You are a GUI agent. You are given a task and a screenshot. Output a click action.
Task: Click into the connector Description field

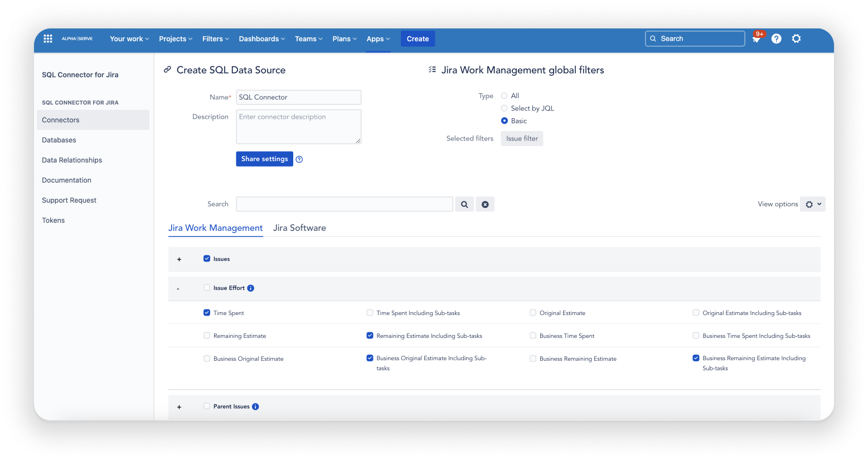point(299,127)
